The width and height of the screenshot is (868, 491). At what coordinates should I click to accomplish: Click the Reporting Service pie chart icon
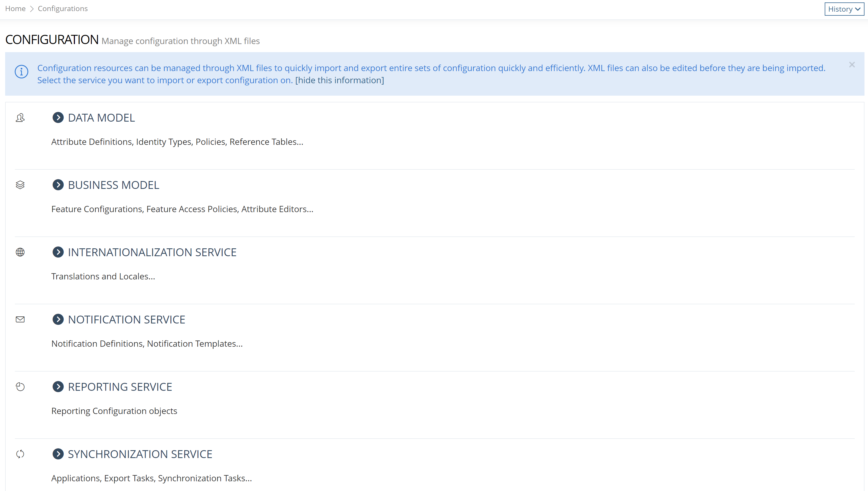pyautogui.click(x=20, y=387)
